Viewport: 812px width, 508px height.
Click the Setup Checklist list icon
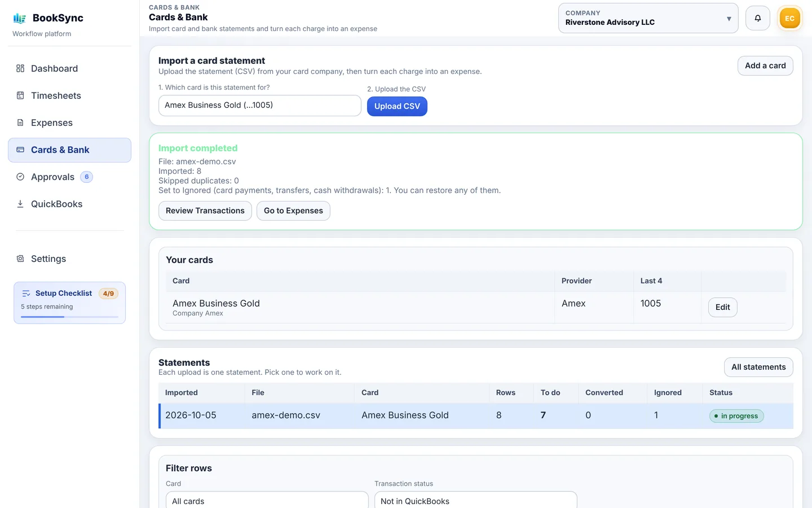[26, 294]
